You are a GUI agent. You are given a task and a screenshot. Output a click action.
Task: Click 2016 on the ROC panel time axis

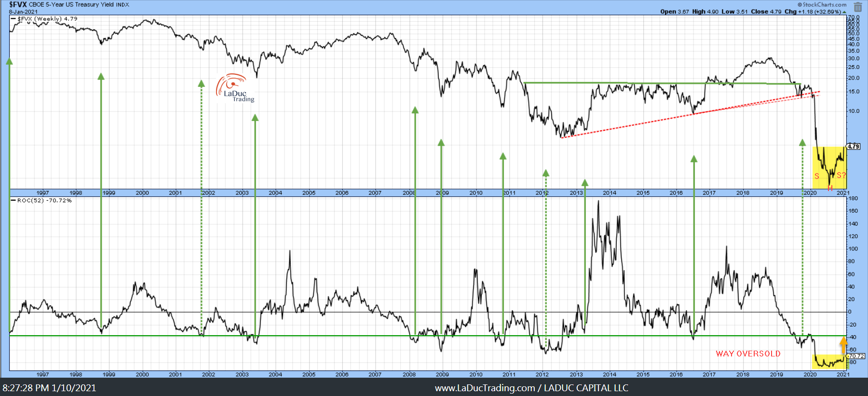pyautogui.click(x=676, y=374)
